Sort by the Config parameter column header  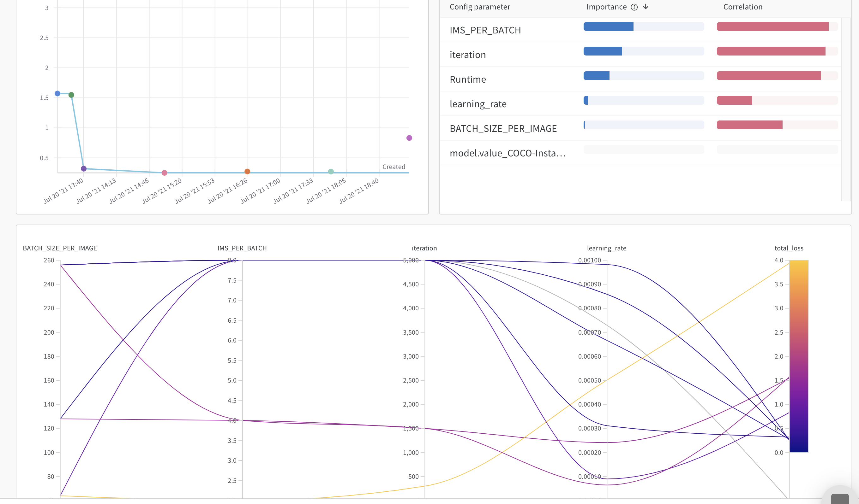[x=480, y=7]
